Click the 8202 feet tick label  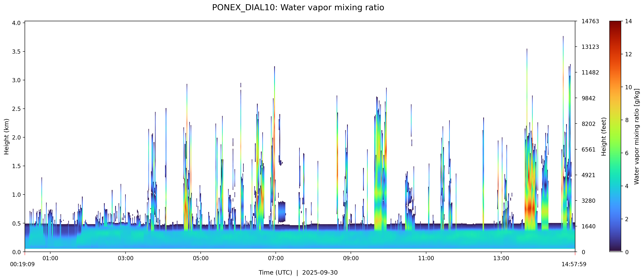(589, 124)
